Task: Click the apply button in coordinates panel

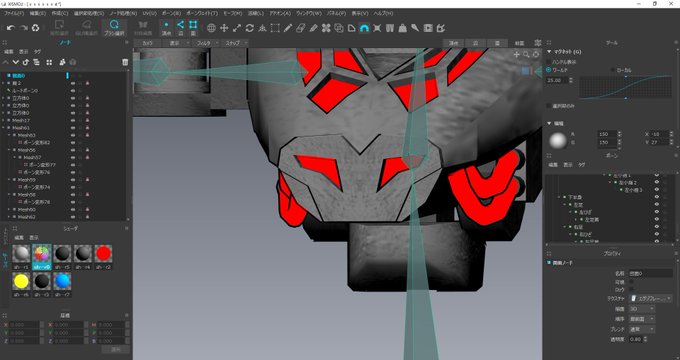Action: click(115, 349)
